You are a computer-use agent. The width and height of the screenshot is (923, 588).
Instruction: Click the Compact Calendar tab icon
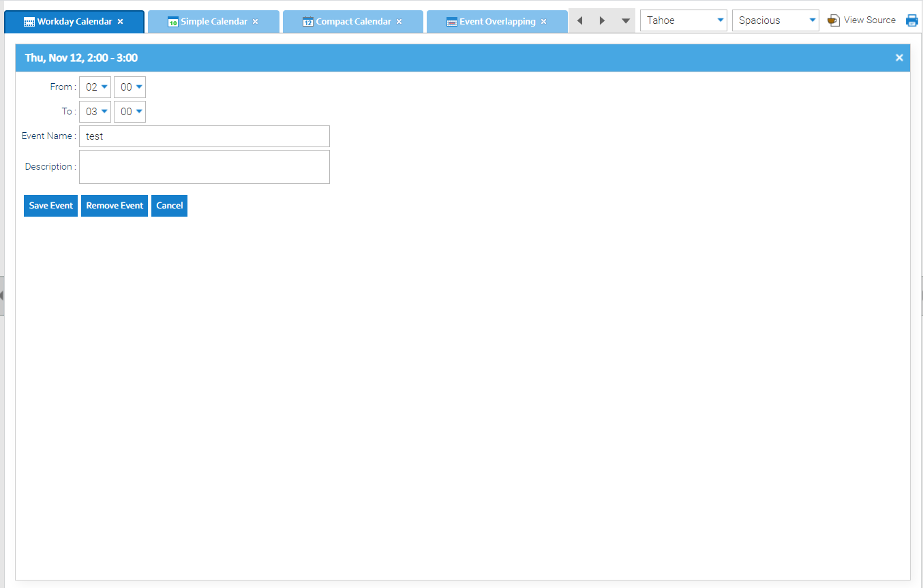[x=307, y=22]
